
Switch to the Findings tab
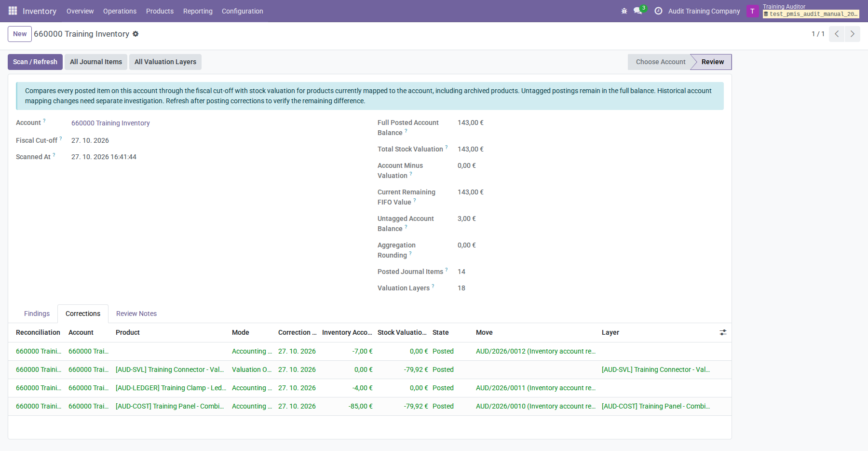tap(37, 314)
